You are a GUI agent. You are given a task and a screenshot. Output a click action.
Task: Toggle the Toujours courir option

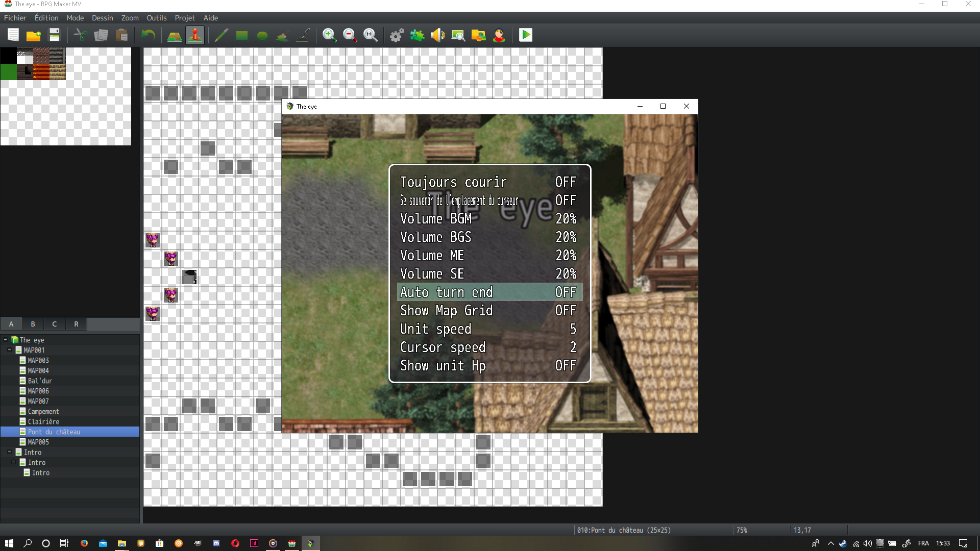(x=489, y=182)
